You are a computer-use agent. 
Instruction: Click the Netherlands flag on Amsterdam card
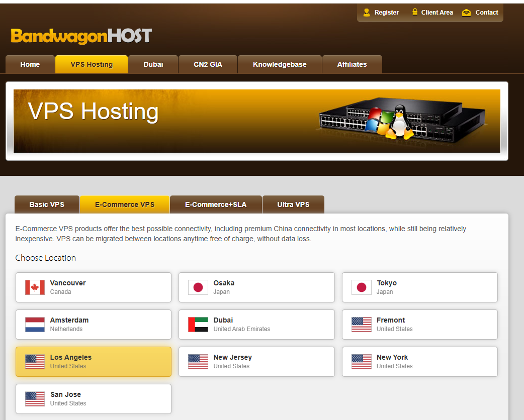tap(35, 325)
